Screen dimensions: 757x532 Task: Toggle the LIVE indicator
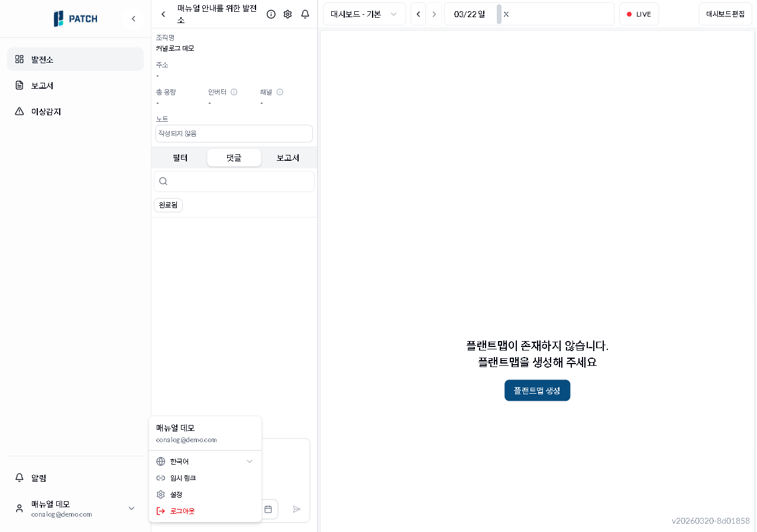point(639,14)
